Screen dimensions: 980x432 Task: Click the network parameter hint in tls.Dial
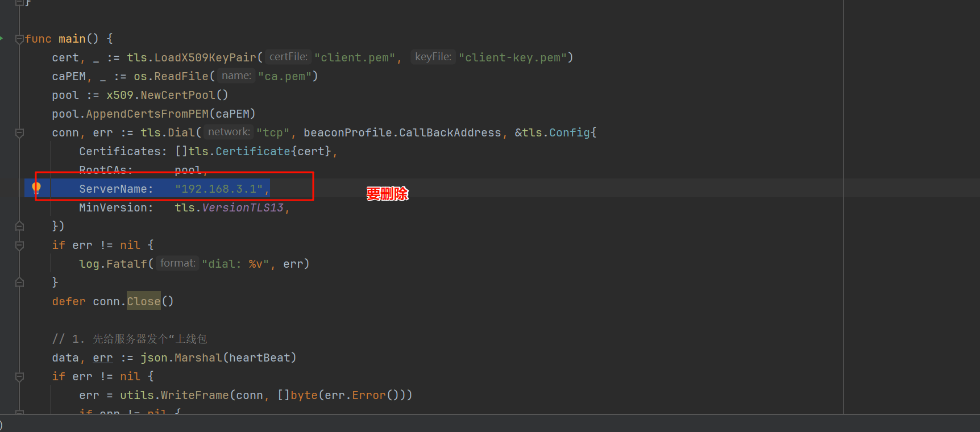[229, 132]
